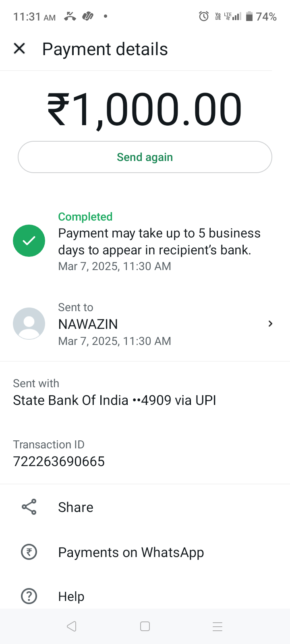The image size is (290, 644).
Task: Tap the Share icon
Action: [29, 507]
